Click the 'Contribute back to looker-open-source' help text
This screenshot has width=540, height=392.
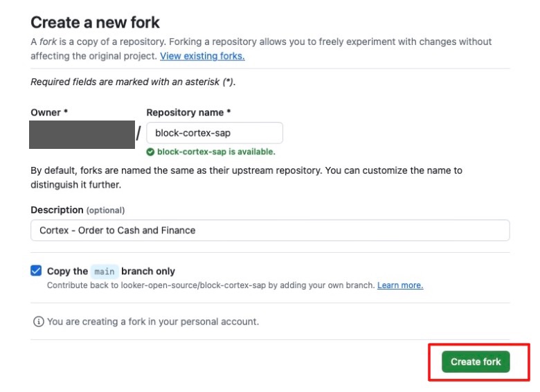210,285
